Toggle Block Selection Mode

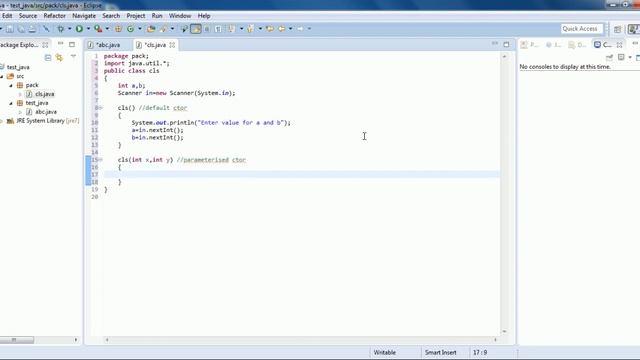[x=207, y=29]
